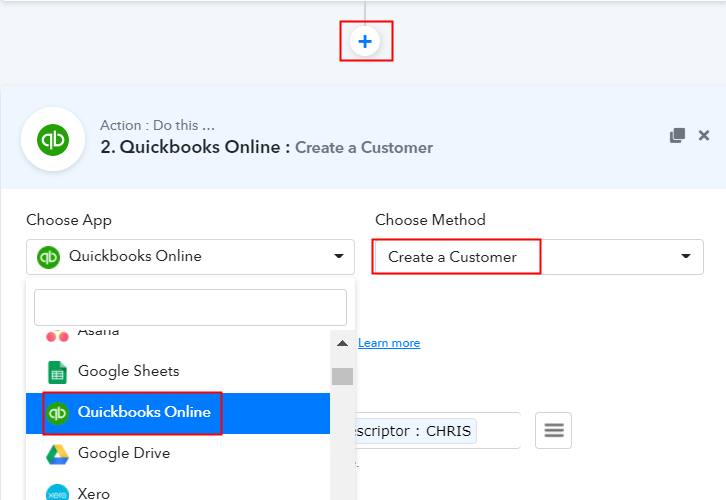Click the Google Sheets icon in list

point(57,372)
